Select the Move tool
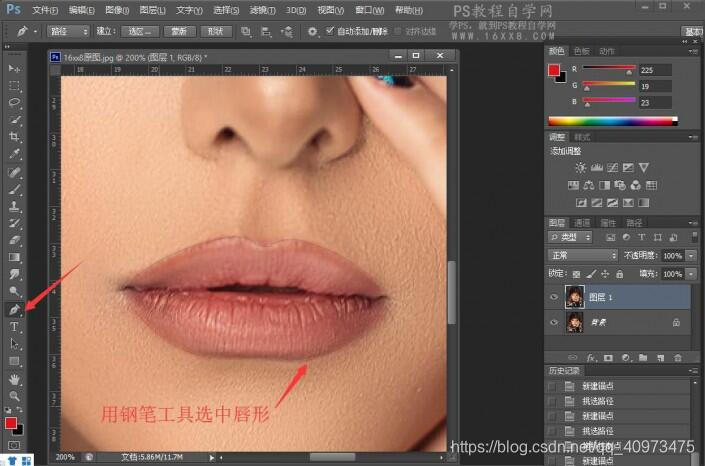The height and width of the screenshot is (466, 705). pos(14,68)
